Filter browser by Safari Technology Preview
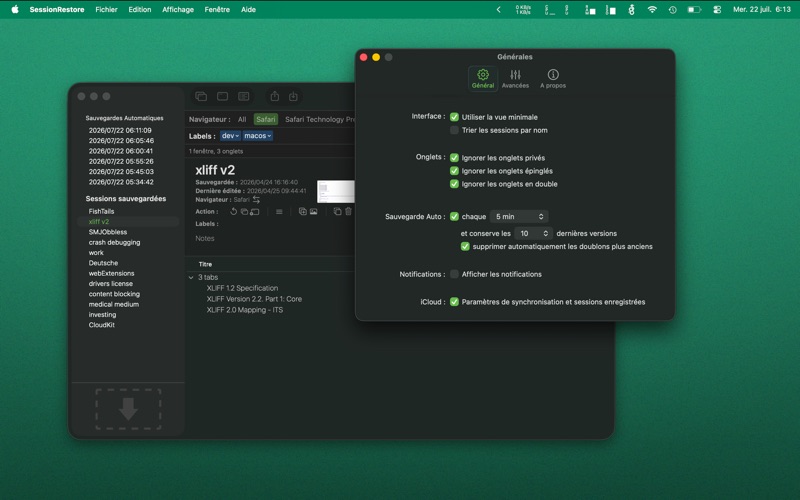800x500 pixels. coord(319,119)
